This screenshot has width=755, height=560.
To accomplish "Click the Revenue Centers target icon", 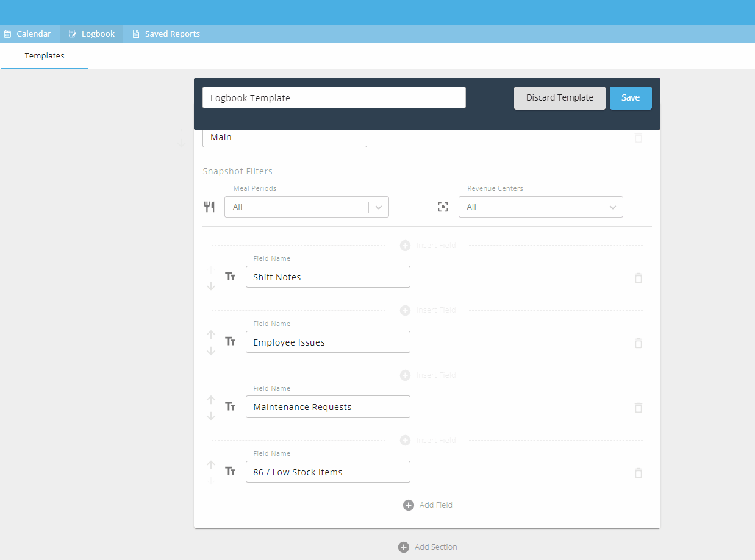I will click(x=443, y=207).
